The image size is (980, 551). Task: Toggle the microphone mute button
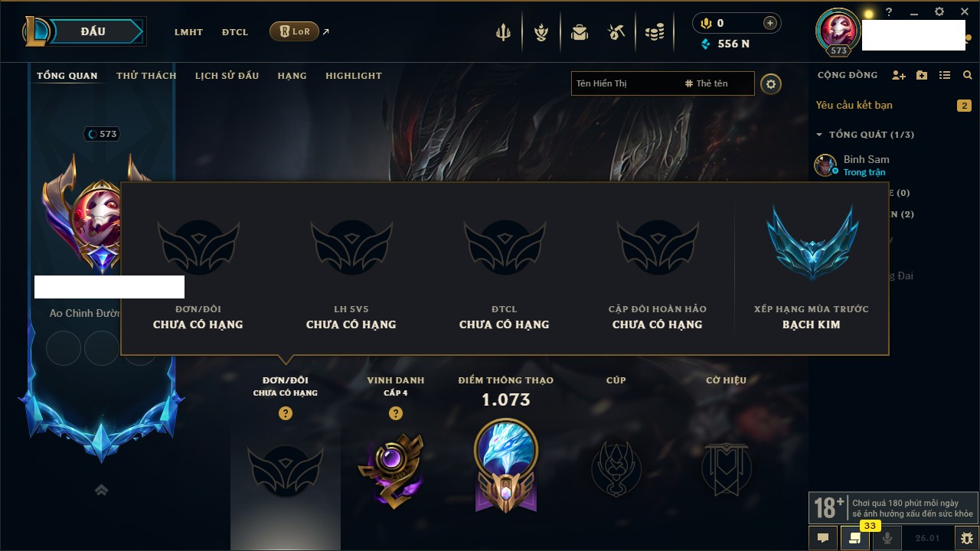tap(887, 538)
